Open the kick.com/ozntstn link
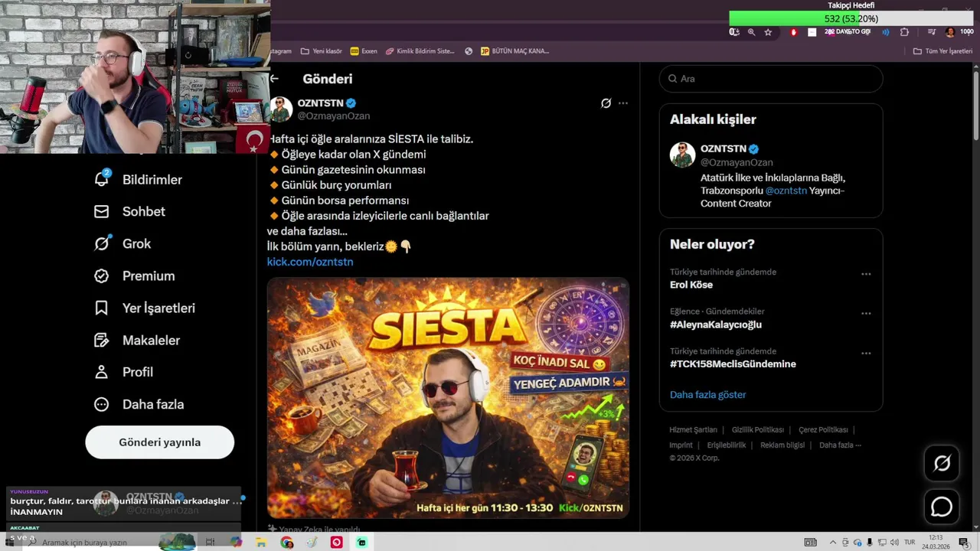The image size is (980, 551). click(310, 262)
